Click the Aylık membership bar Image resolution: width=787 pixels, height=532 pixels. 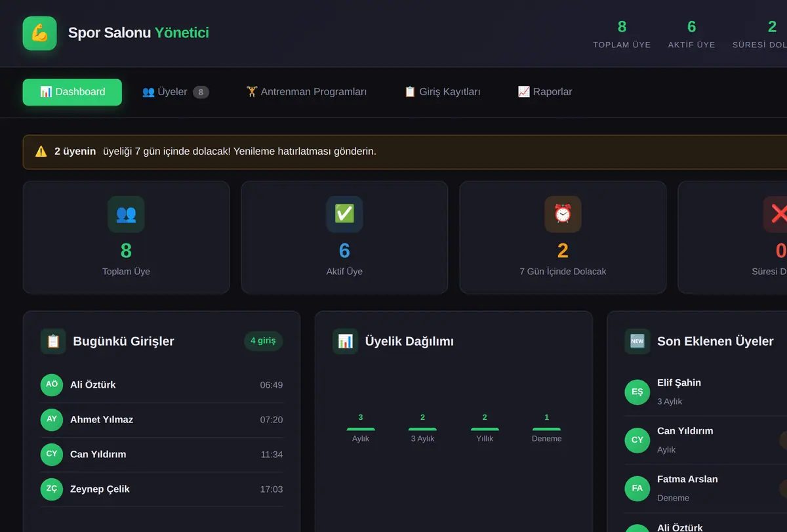[x=361, y=429]
